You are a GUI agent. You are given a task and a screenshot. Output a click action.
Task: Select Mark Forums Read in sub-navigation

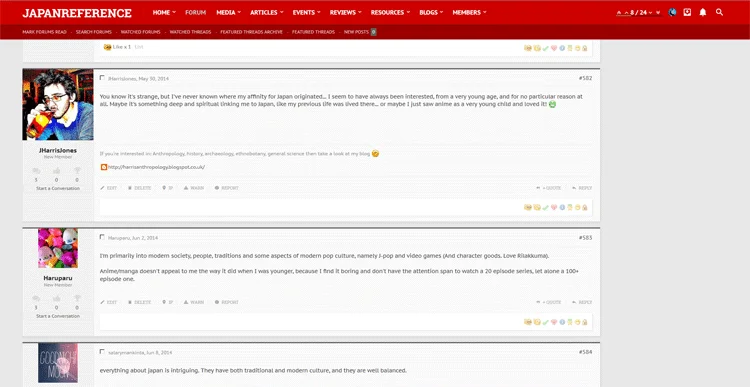point(44,32)
